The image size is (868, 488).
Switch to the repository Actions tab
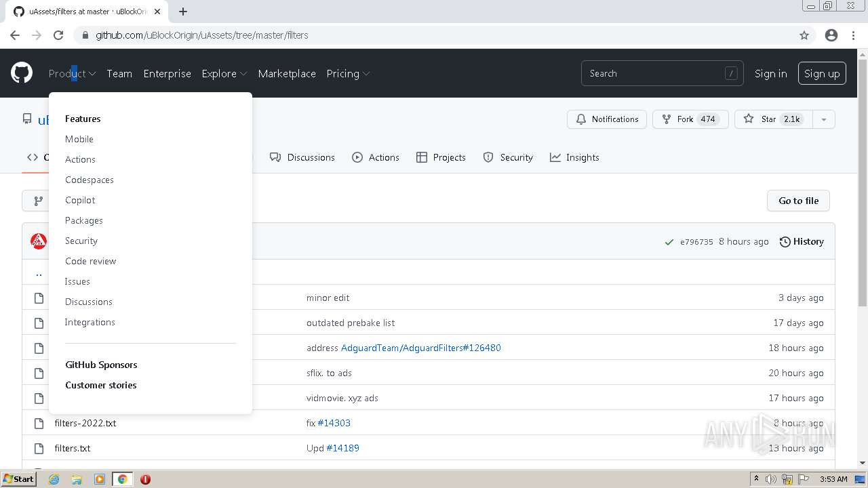coord(376,157)
